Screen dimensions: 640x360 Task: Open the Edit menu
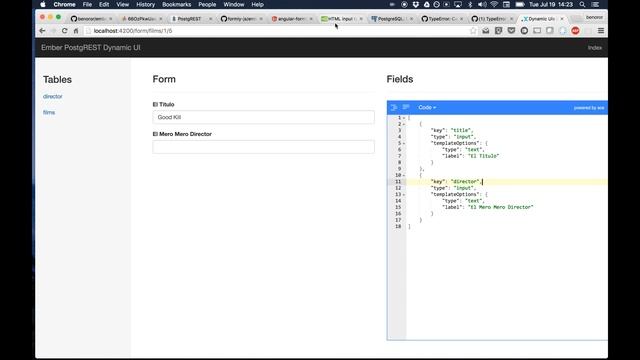104,4
